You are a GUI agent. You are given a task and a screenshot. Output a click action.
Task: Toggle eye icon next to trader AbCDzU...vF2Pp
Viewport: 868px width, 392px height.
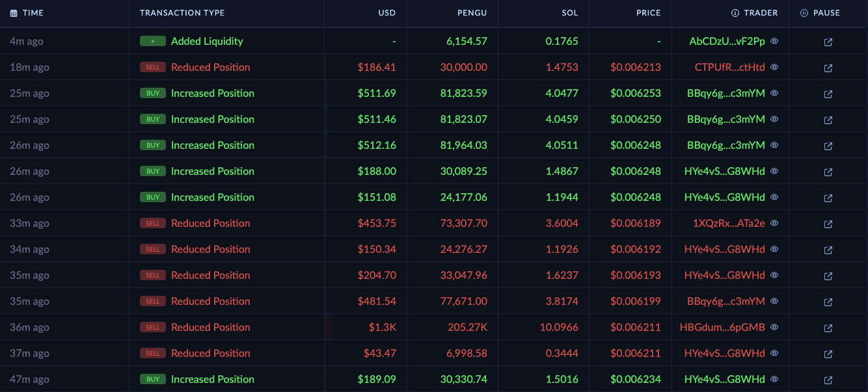(774, 41)
